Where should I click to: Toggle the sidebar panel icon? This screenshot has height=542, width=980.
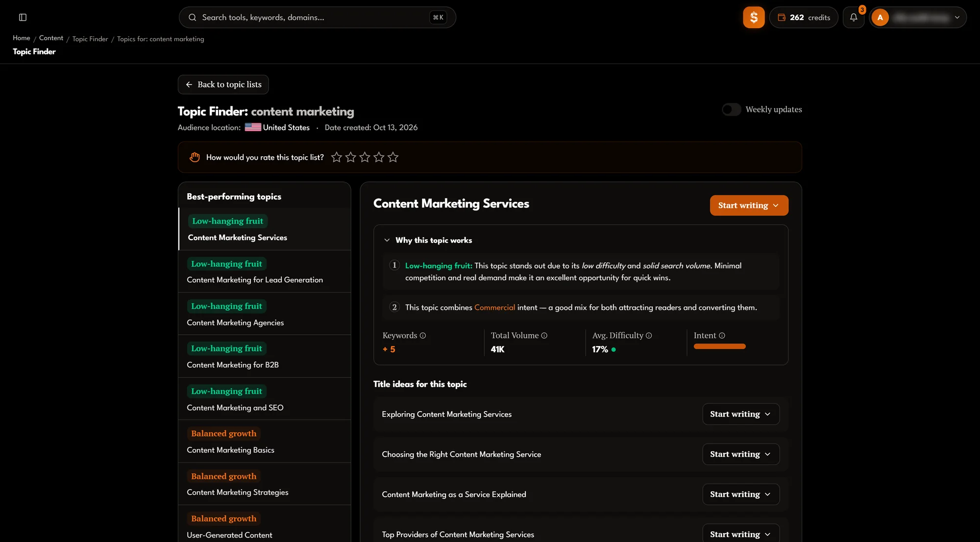23,17
